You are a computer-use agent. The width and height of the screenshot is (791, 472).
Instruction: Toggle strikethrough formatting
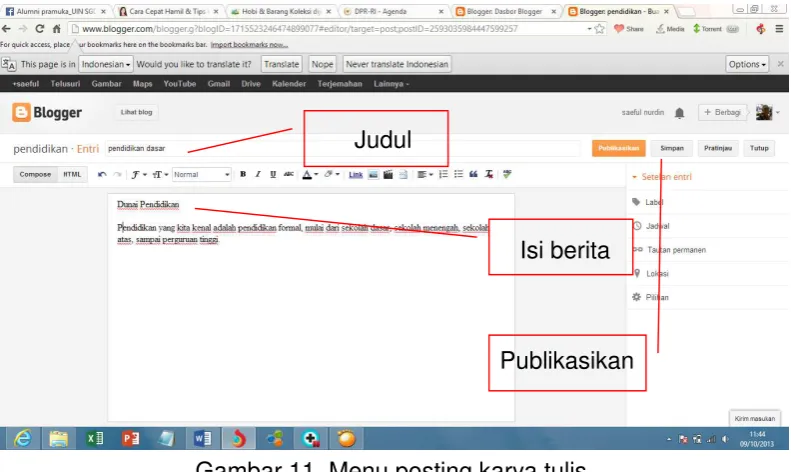pyautogui.click(x=289, y=174)
